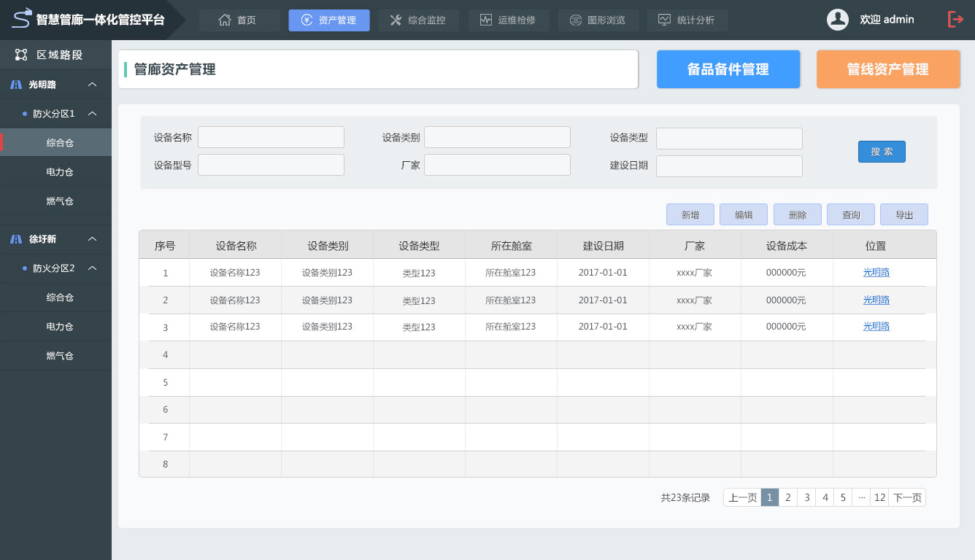The width and height of the screenshot is (975, 560).
Task: Open 综合监控 monitoring tab
Action: pos(418,20)
